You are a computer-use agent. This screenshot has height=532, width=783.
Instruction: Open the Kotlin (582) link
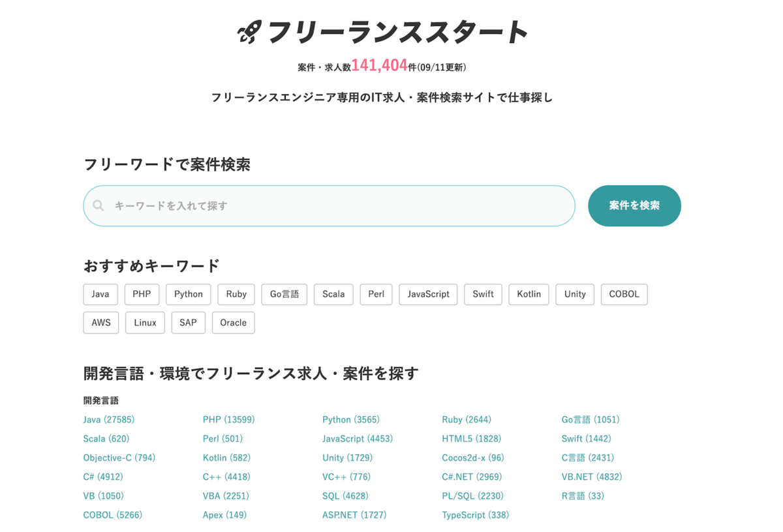[x=226, y=458]
